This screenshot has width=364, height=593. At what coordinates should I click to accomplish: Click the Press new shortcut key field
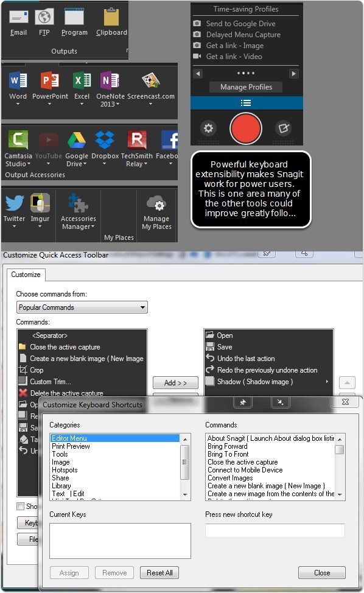275,530
